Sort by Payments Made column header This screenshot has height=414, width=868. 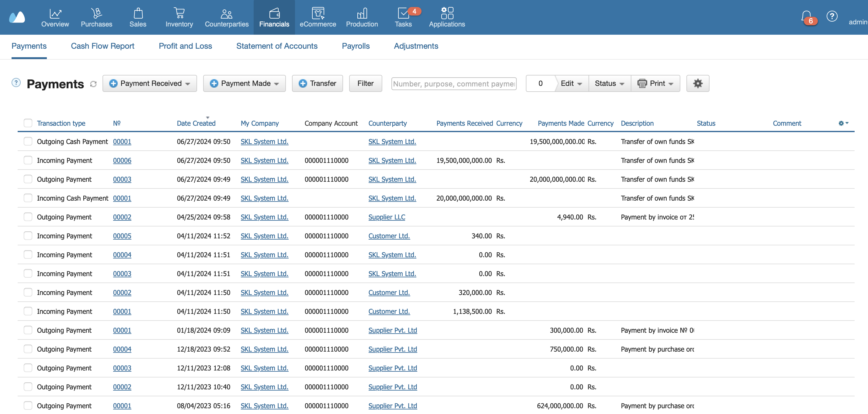[561, 123]
